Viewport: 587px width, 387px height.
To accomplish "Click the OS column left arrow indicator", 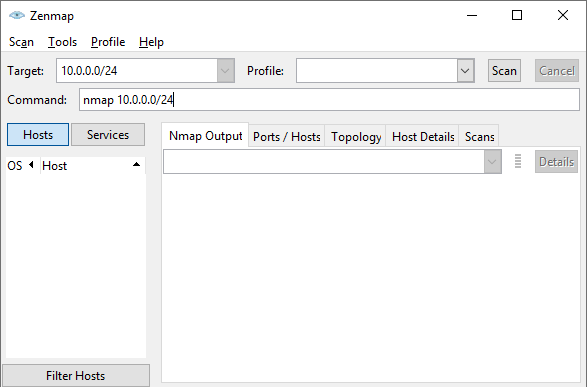I will tap(31, 164).
